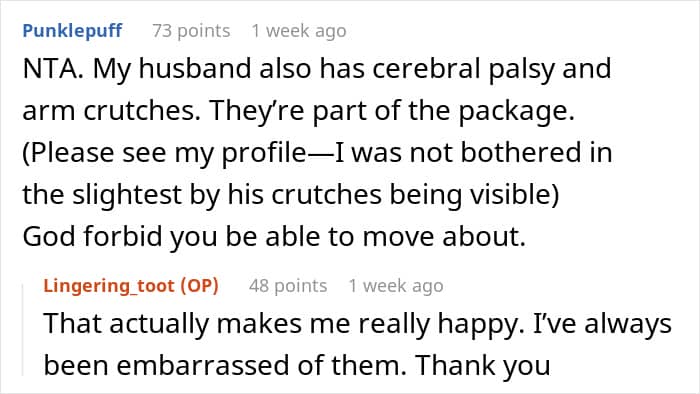Click 'God forbid you be able to move about.'
The height and width of the screenshot is (394, 700).
click(x=274, y=236)
